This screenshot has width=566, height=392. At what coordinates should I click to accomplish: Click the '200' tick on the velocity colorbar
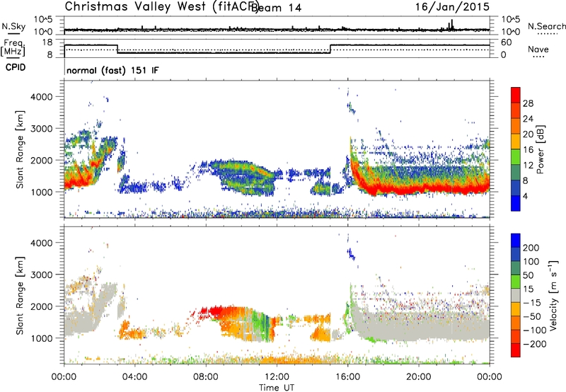(531, 248)
